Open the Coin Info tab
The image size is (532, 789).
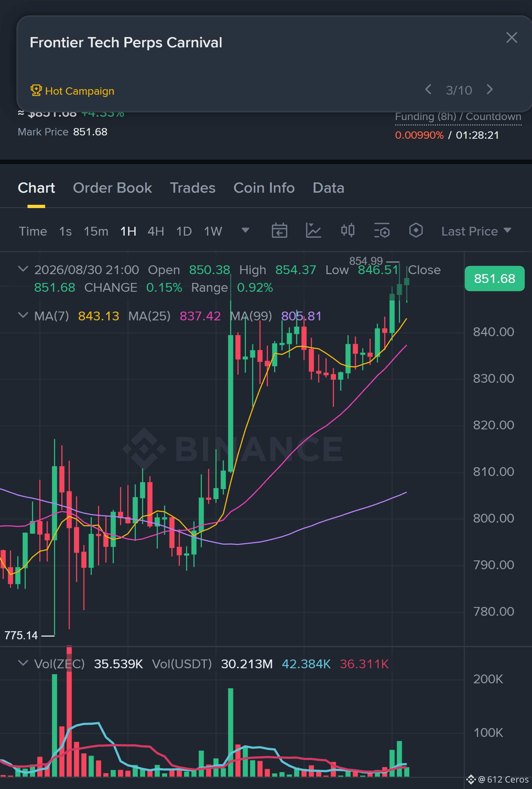click(x=264, y=188)
